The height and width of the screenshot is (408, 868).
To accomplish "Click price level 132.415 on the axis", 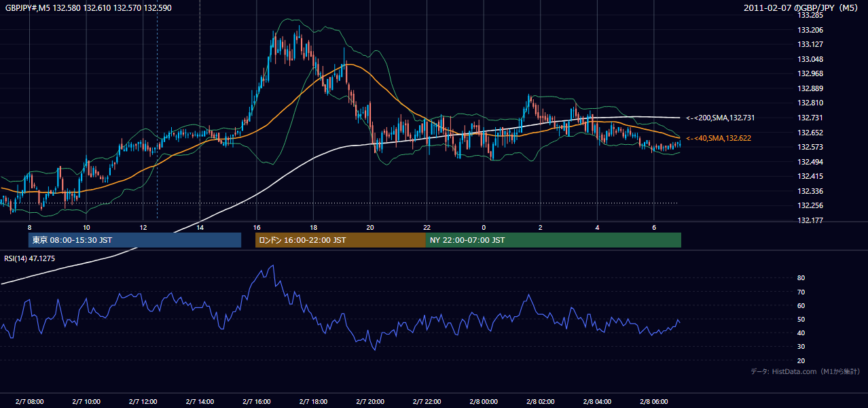I will tap(810, 176).
